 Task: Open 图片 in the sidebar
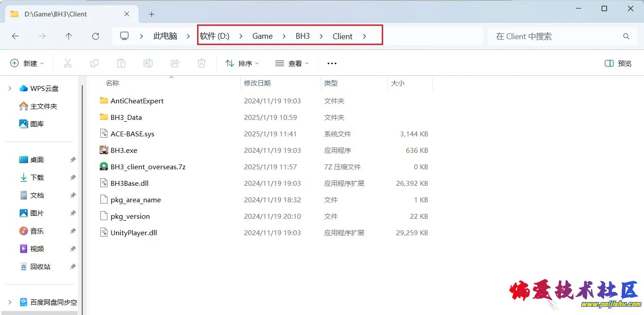(x=32, y=213)
